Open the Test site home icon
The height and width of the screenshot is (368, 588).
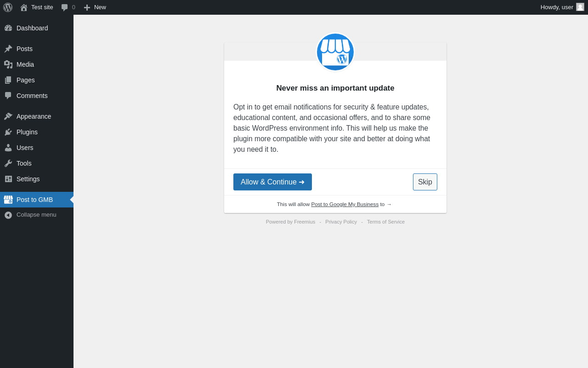[24, 7]
